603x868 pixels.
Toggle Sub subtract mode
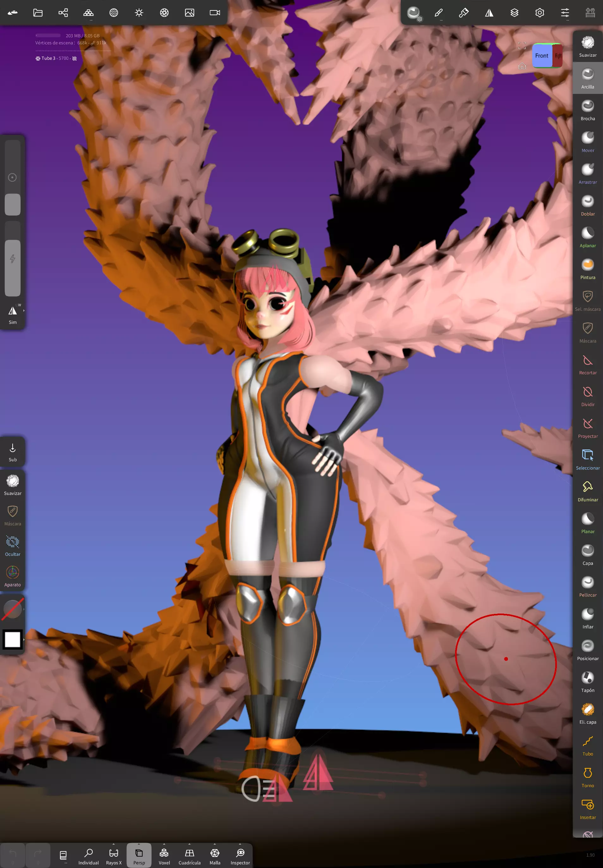(13, 452)
